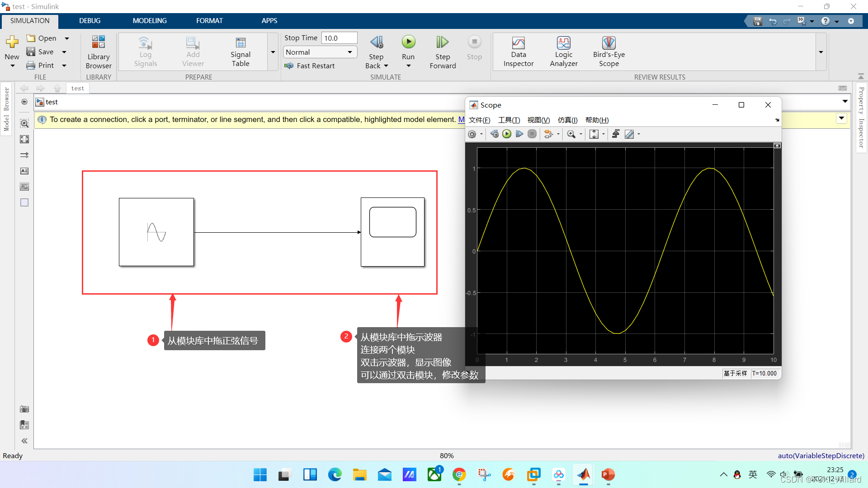
Task: Open Scope's 视图(V) menu
Action: 538,120
